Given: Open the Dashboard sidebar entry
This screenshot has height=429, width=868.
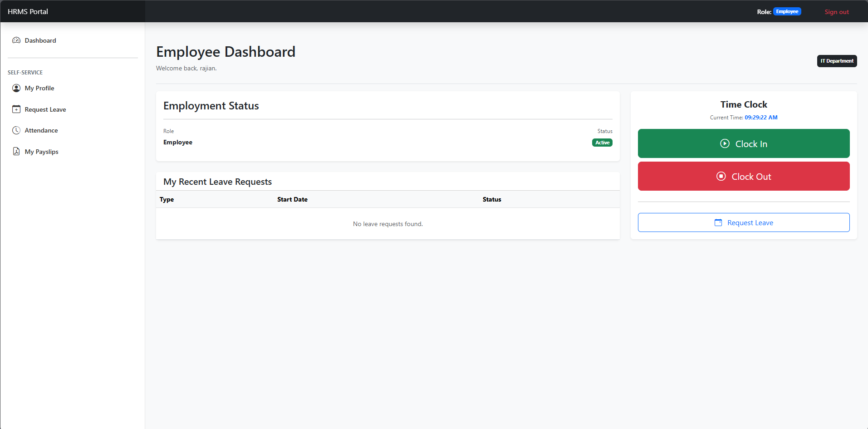Looking at the screenshot, I should click(40, 40).
